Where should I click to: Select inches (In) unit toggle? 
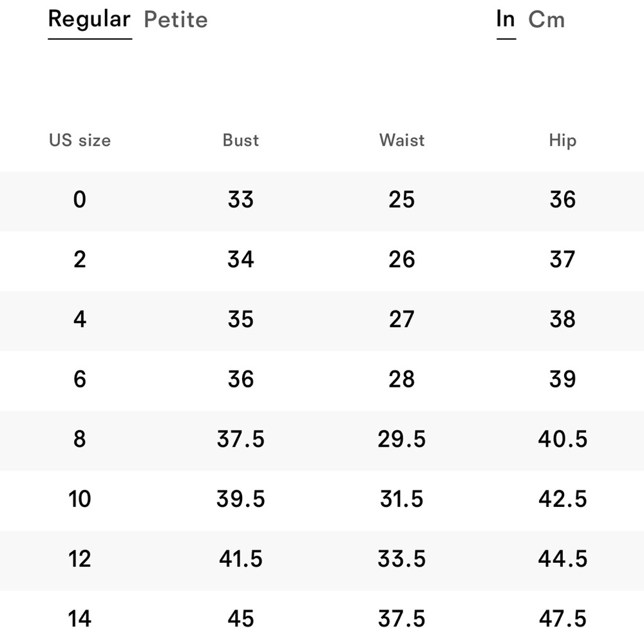click(x=506, y=19)
